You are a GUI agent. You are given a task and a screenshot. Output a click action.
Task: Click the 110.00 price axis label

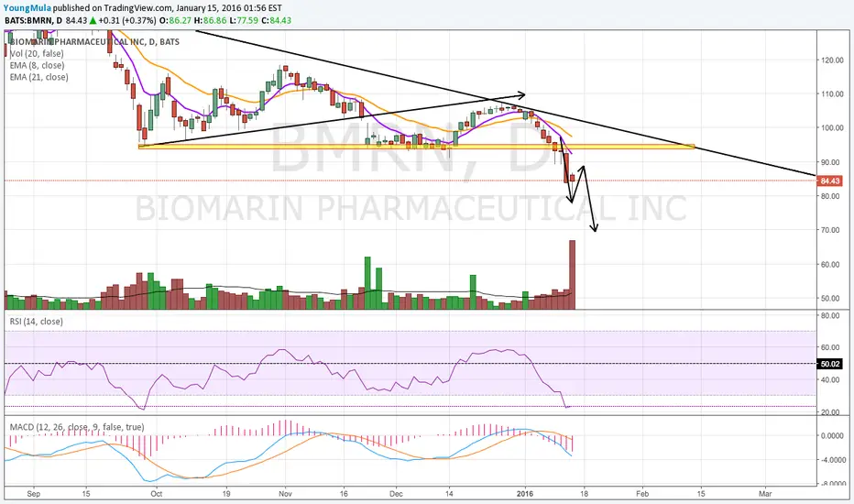[x=832, y=94]
